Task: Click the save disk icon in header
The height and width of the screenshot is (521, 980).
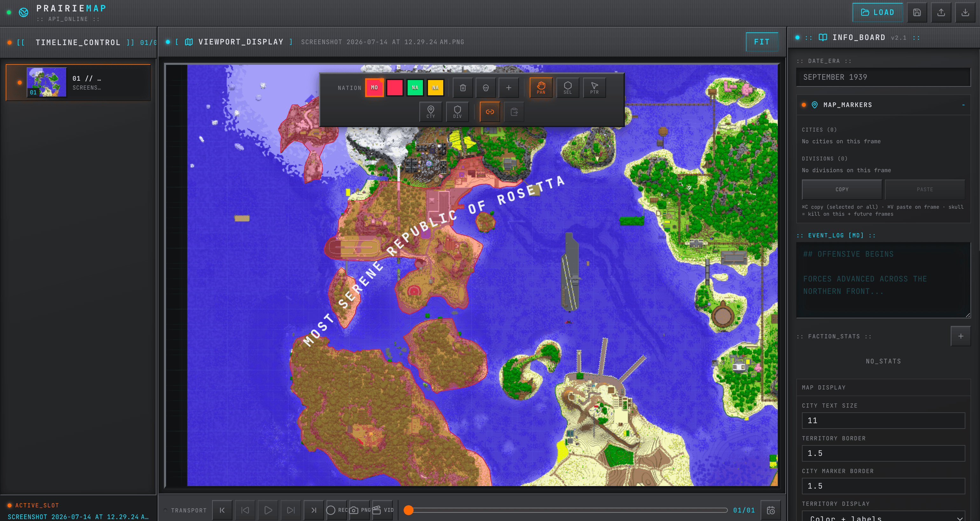Action: pyautogui.click(x=917, y=12)
